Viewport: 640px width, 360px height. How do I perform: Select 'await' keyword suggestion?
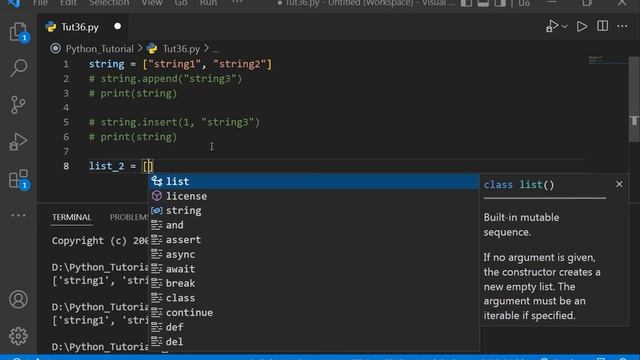[313, 269]
